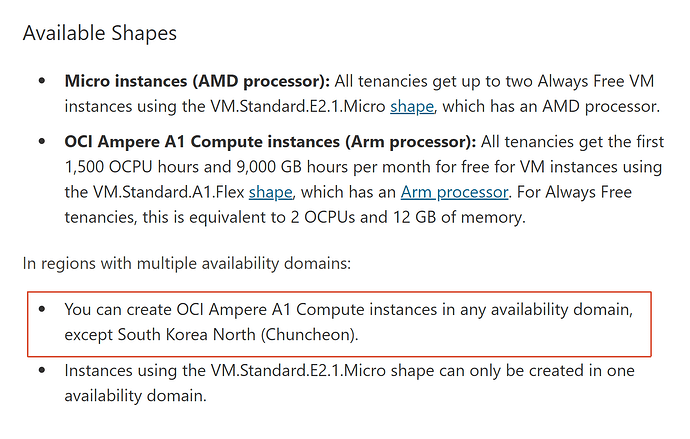Image resolution: width=690 pixels, height=439 pixels.
Task: Open the shape link after VM.Standard.A1.Flex
Action: [x=270, y=193]
